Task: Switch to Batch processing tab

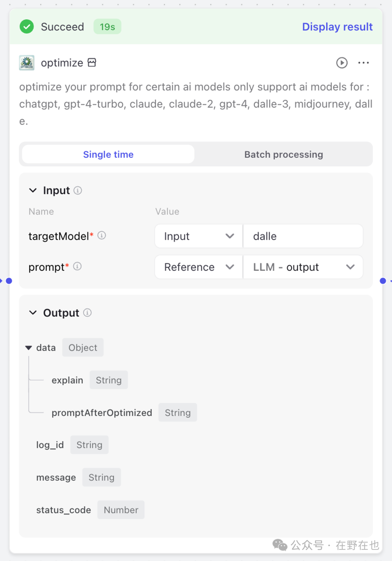Action: (x=283, y=154)
